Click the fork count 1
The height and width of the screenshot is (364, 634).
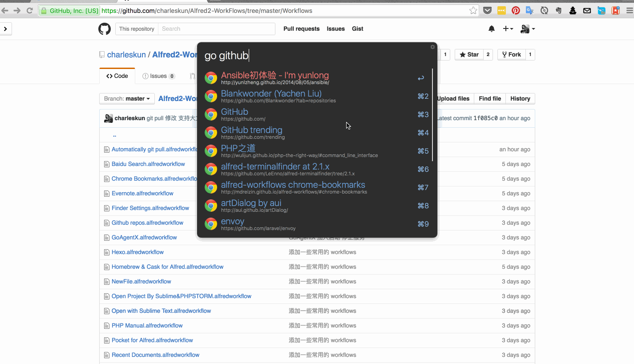tap(530, 55)
